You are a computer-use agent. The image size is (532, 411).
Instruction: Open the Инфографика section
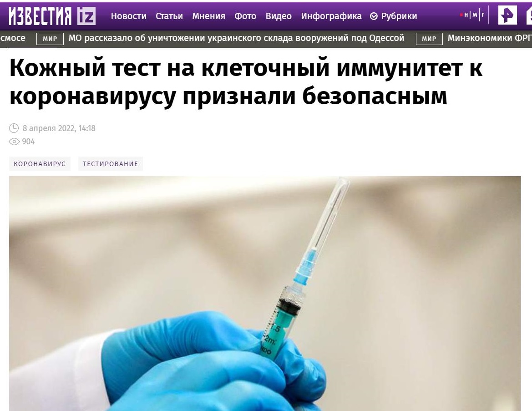coord(331,16)
